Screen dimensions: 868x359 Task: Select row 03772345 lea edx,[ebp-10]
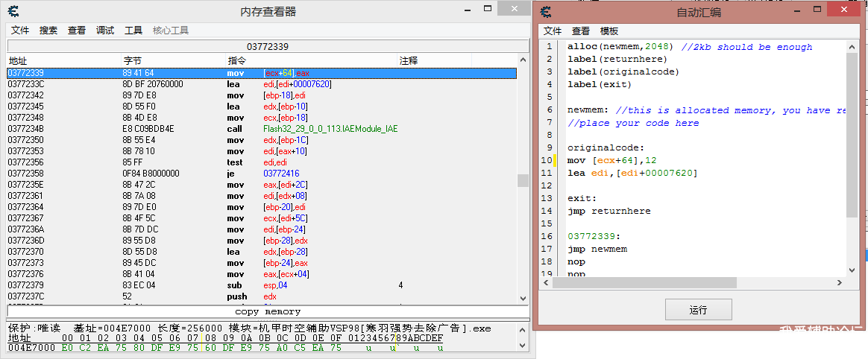pyautogui.click(x=262, y=107)
